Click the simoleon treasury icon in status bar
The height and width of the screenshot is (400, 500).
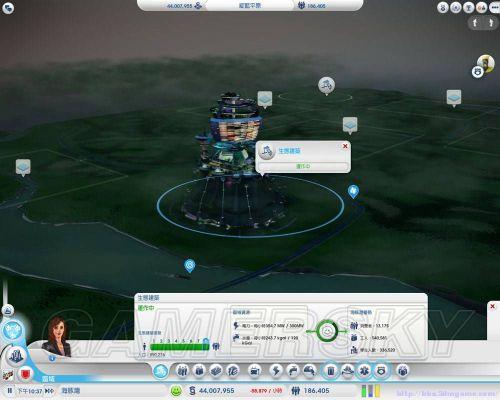192,390
